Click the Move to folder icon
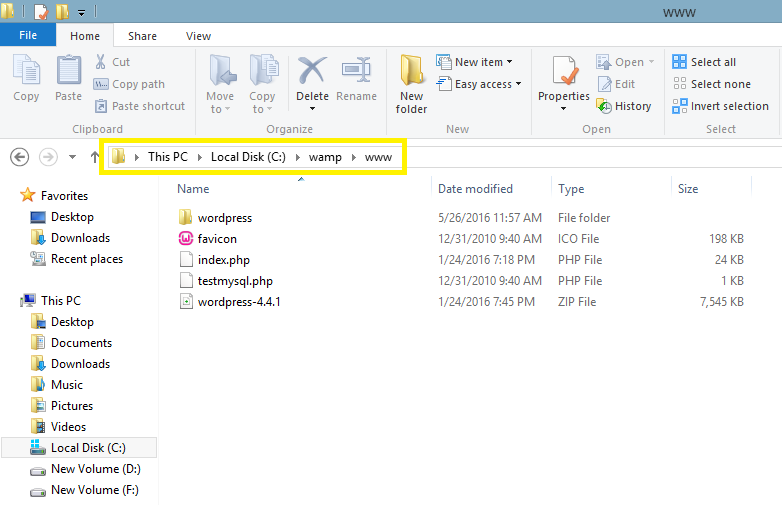Image resolution: width=782 pixels, height=505 pixels. click(221, 70)
